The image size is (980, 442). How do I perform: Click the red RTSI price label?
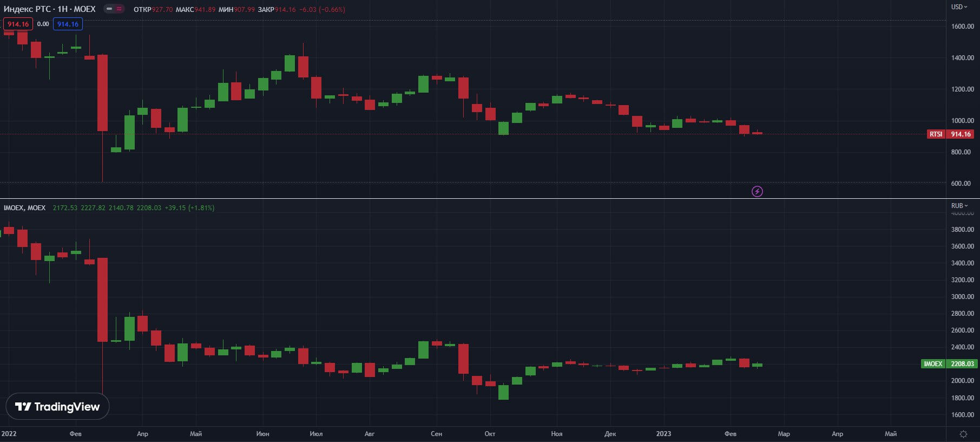[x=936, y=134]
